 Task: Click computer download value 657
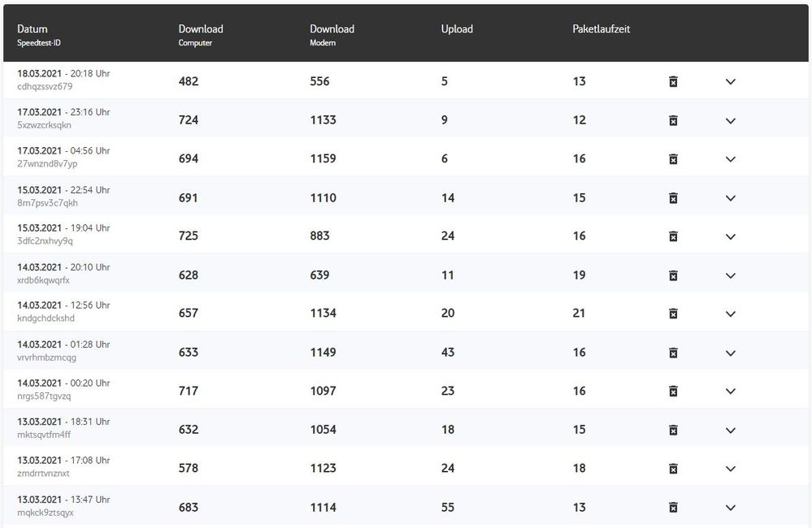189,313
